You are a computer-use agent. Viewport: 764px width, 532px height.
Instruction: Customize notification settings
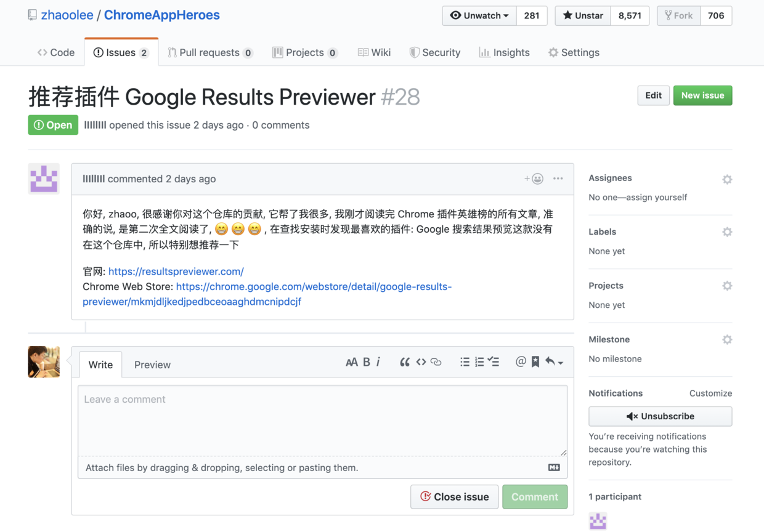coord(710,393)
